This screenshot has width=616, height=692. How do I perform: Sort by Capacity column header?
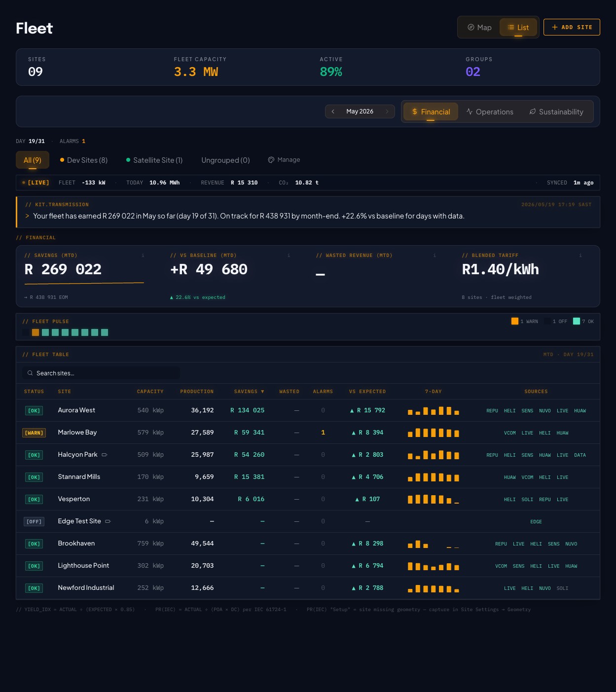pyautogui.click(x=150, y=392)
